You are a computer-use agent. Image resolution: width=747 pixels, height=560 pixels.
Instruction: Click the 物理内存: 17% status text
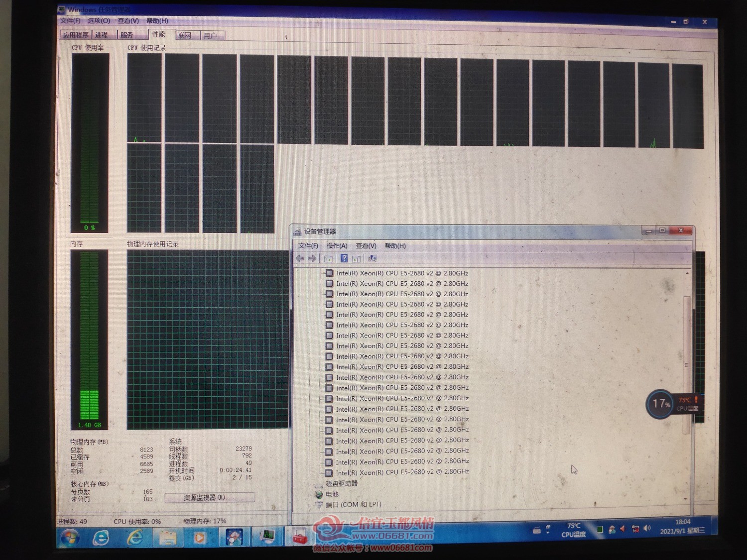pos(205,521)
